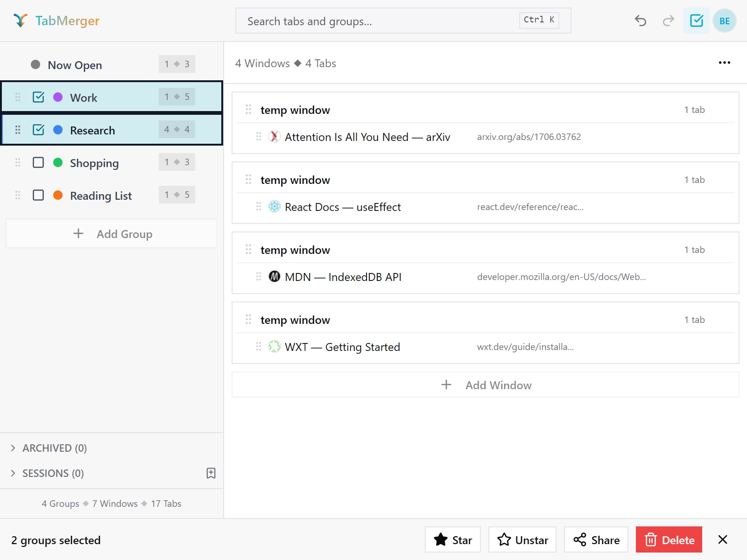
Task: Share the selected groups
Action: [x=596, y=539]
